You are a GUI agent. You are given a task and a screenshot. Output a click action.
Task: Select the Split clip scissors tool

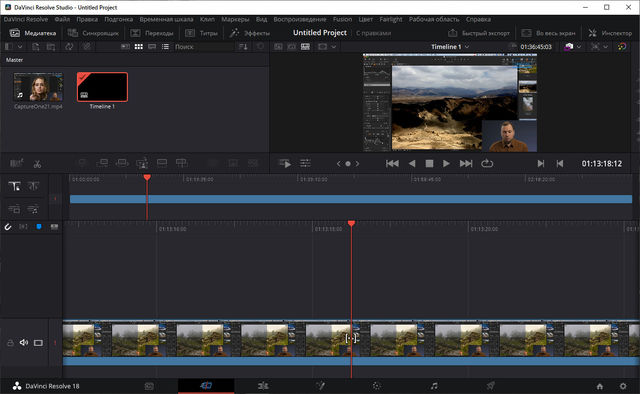37,164
